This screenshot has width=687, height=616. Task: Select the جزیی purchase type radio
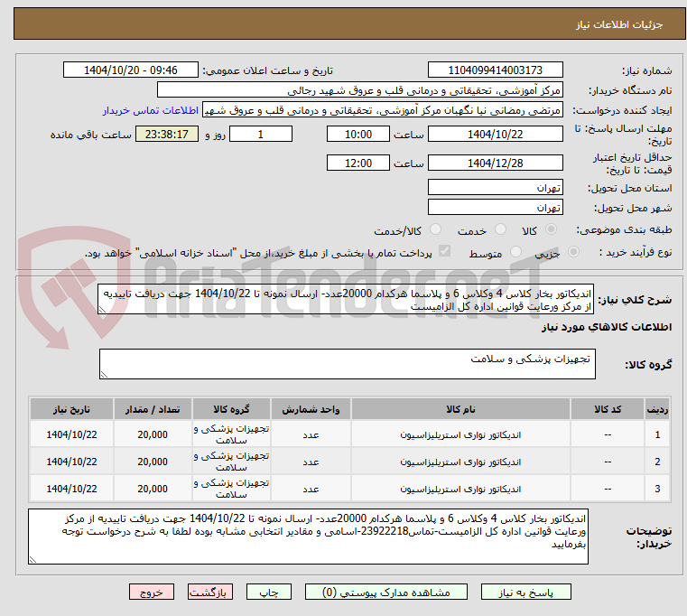click(x=573, y=252)
